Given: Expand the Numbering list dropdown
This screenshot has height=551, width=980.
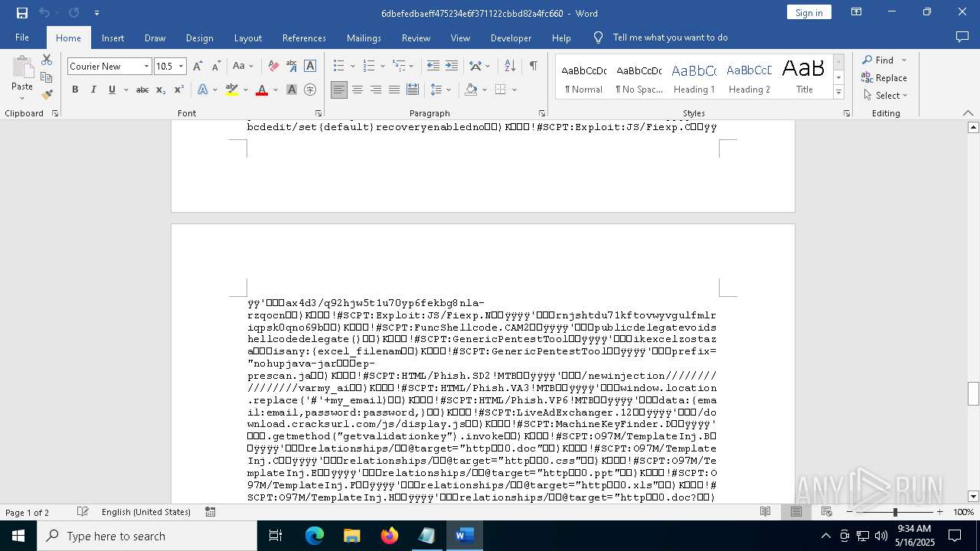Looking at the screenshot, I should (x=382, y=67).
